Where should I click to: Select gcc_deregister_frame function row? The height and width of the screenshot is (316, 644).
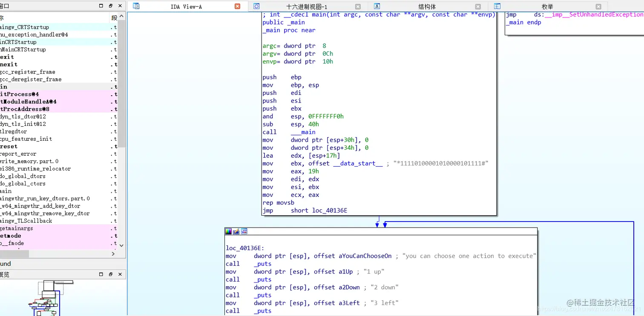coord(59,79)
